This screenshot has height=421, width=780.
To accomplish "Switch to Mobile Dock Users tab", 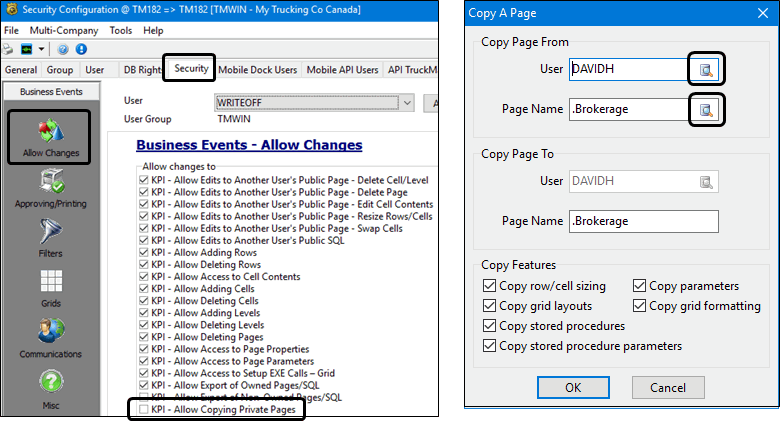I will coord(258,70).
